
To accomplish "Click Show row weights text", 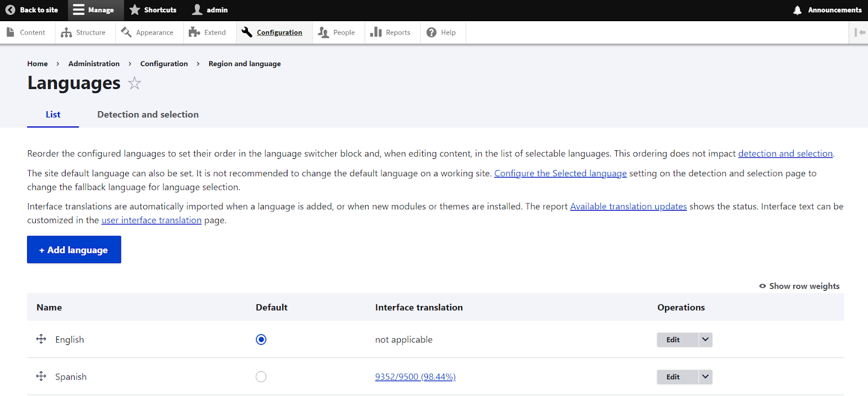I will 804,286.
